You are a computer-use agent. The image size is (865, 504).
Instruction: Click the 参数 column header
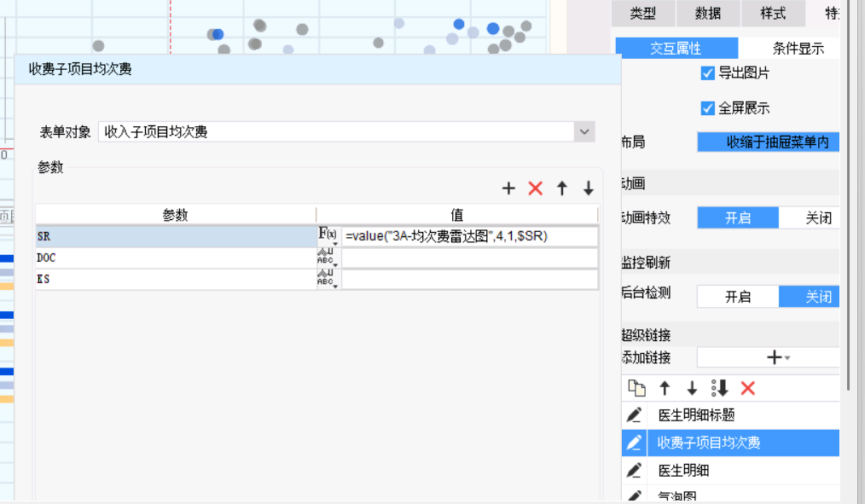(x=176, y=215)
